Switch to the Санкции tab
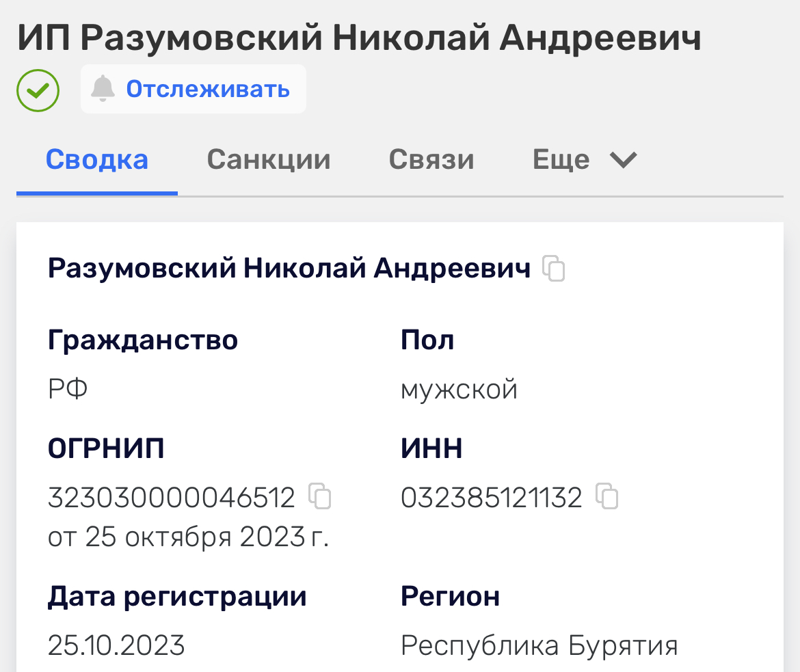 click(269, 159)
